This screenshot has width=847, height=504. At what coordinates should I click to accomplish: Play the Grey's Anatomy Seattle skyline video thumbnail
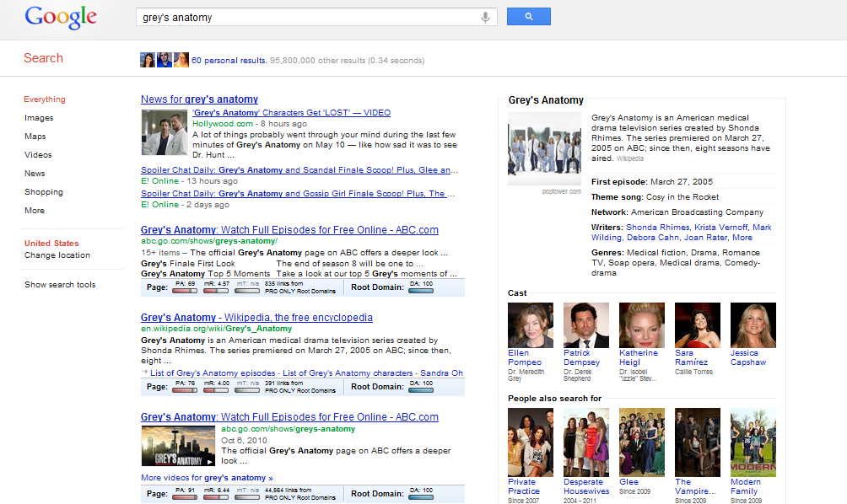(178, 446)
